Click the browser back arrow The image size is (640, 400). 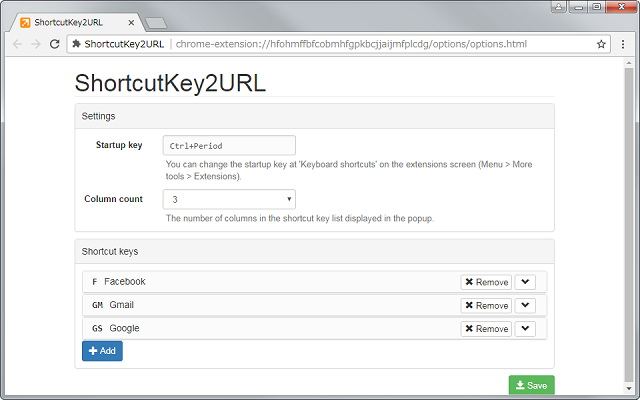click(17, 44)
